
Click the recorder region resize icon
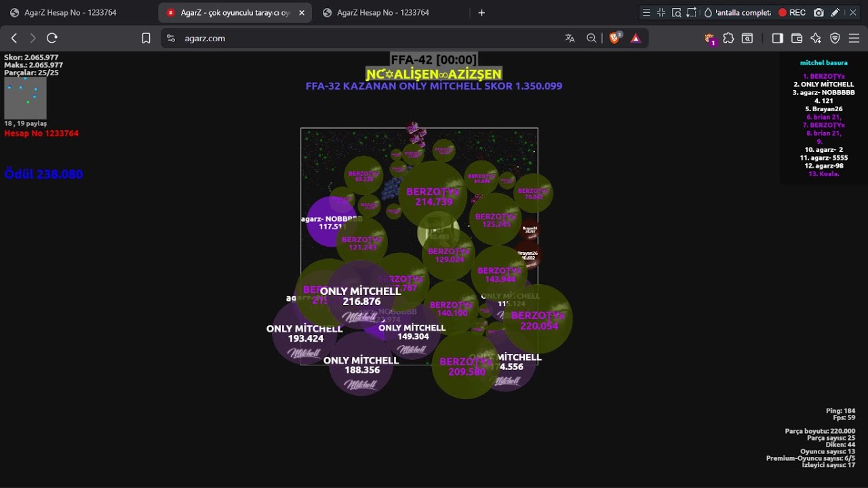point(691,12)
